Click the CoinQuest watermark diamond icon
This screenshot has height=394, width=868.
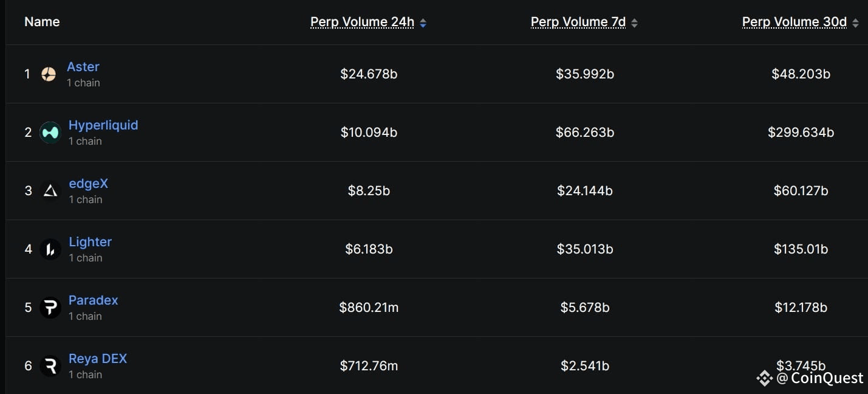(764, 378)
